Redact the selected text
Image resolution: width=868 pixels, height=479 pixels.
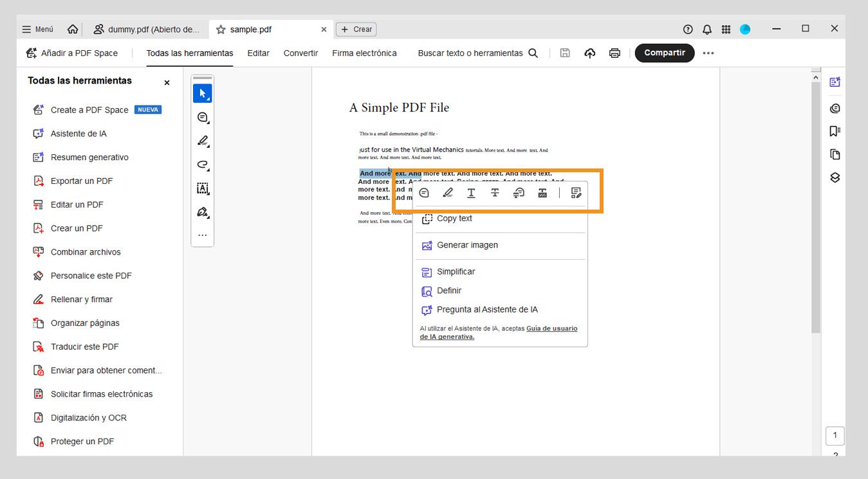coord(542,193)
